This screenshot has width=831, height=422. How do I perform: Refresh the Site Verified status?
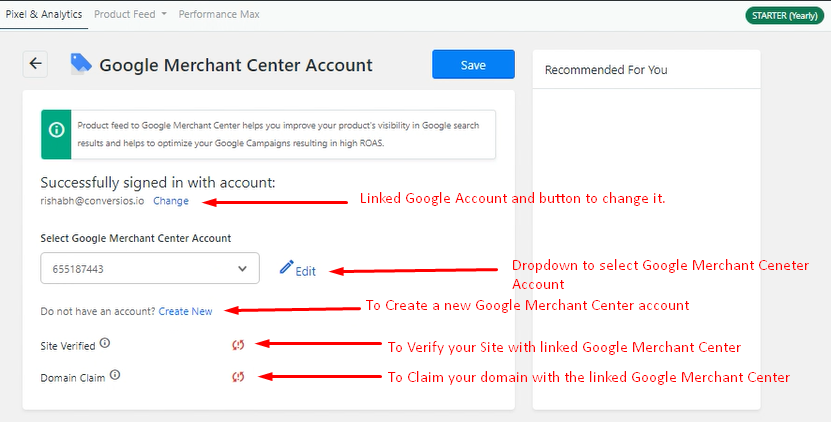point(238,345)
